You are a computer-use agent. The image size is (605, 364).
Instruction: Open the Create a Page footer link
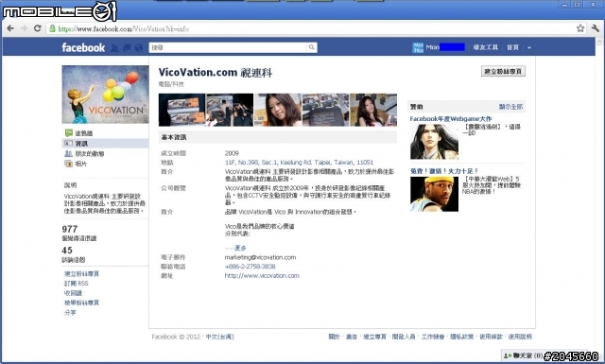(x=374, y=337)
